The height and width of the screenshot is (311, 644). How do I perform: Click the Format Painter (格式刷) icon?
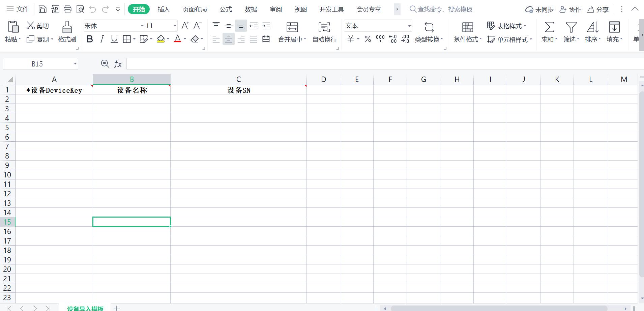(x=67, y=27)
